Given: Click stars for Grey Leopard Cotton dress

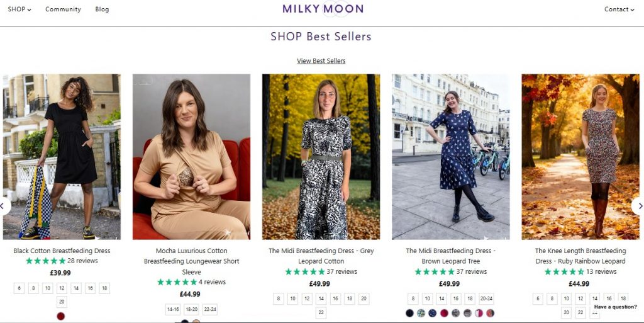Looking at the screenshot, I should [305, 272].
